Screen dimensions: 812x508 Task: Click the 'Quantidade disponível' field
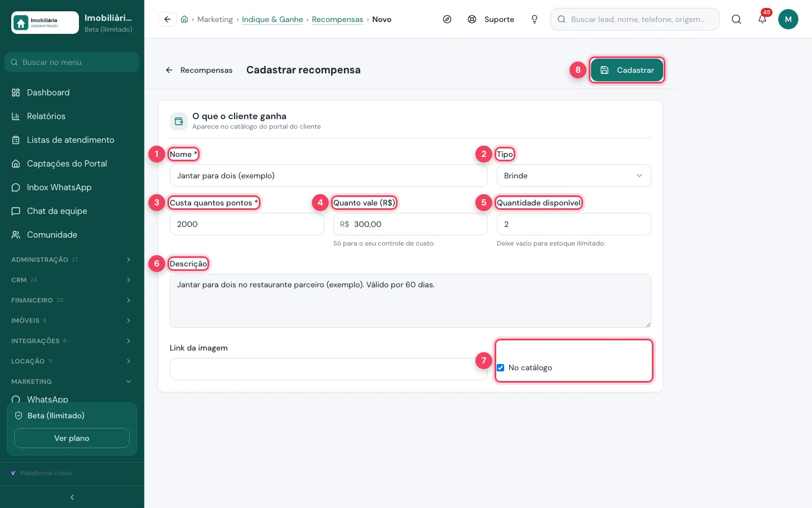pyautogui.click(x=574, y=224)
